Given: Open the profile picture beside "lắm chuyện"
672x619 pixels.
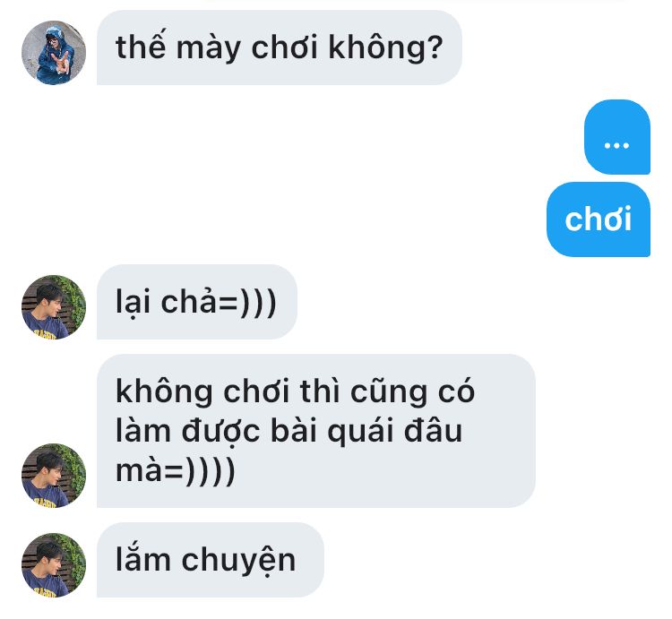Looking at the screenshot, I should click(54, 565).
